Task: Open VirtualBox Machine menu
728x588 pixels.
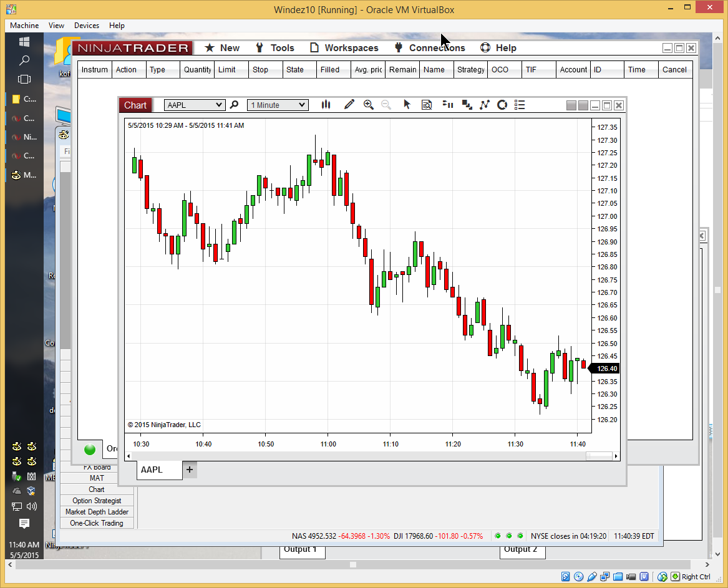Action: (24, 26)
